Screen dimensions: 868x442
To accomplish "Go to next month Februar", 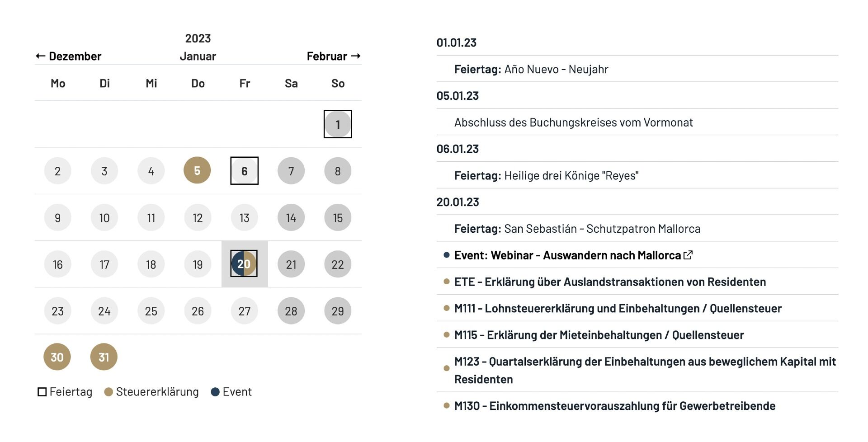I will tap(333, 56).
